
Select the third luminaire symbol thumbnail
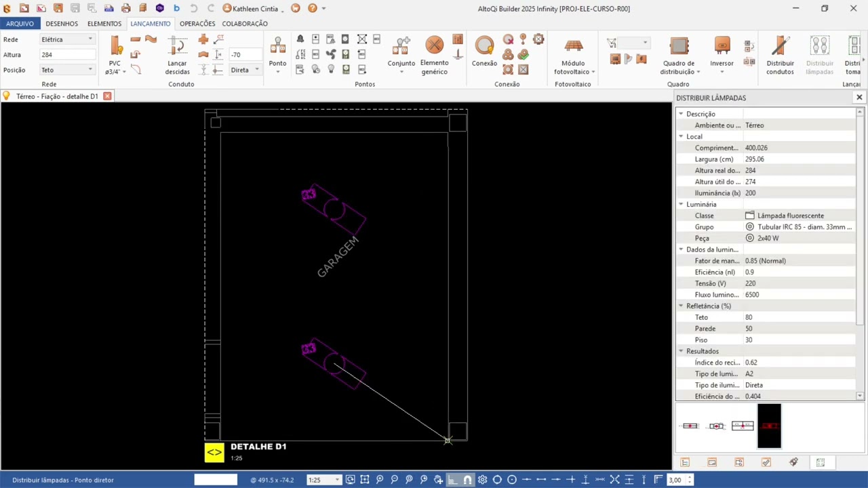743,426
